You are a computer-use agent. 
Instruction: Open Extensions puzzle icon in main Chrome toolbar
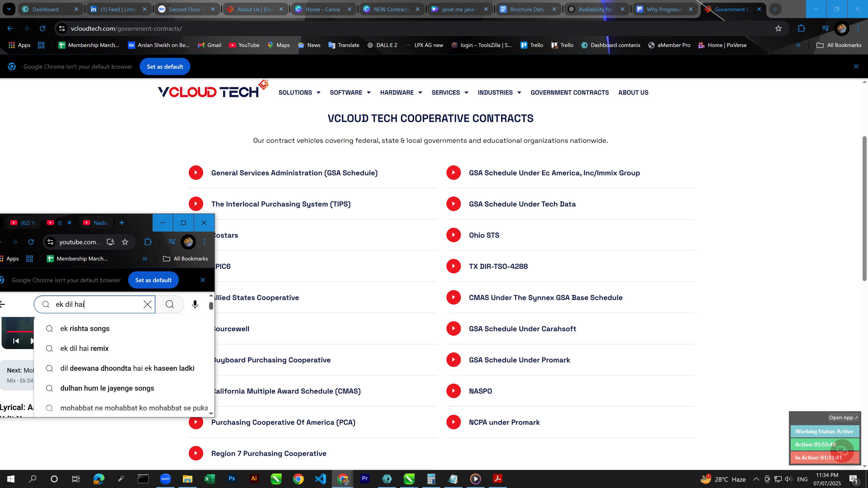(801, 29)
